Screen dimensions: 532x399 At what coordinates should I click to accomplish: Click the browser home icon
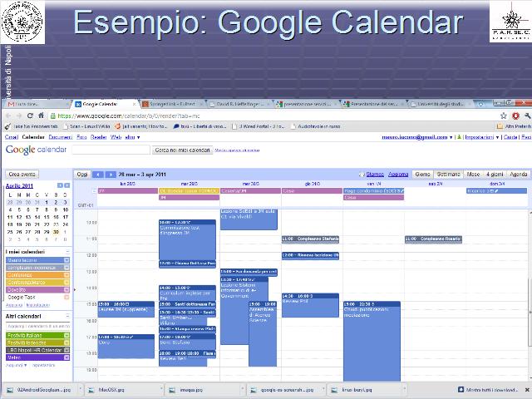[41, 116]
